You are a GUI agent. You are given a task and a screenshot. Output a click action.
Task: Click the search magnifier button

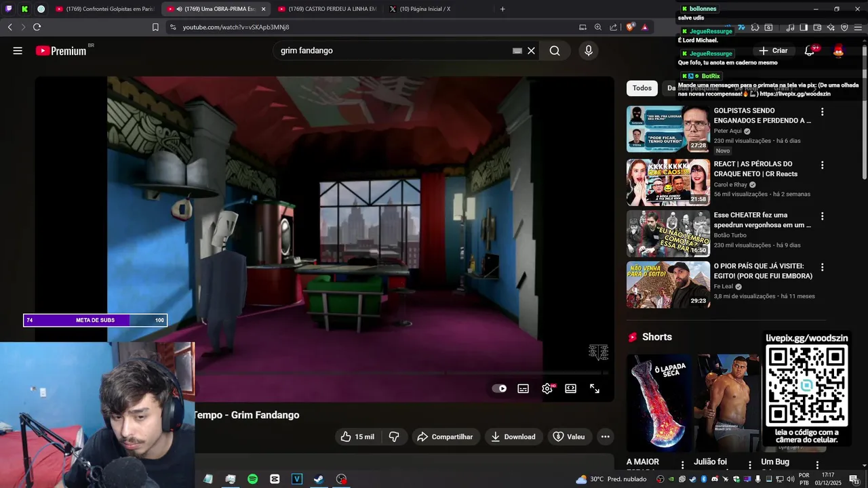pyautogui.click(x=555, y=51)
